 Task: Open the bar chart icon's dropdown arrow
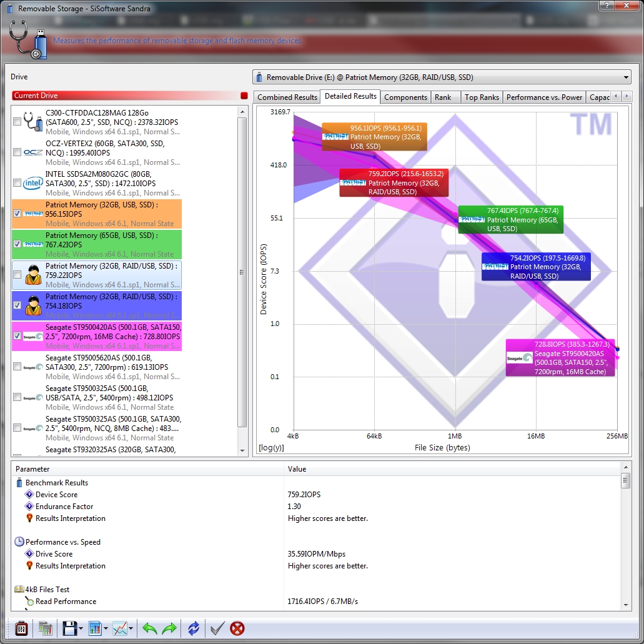point(106,628)
